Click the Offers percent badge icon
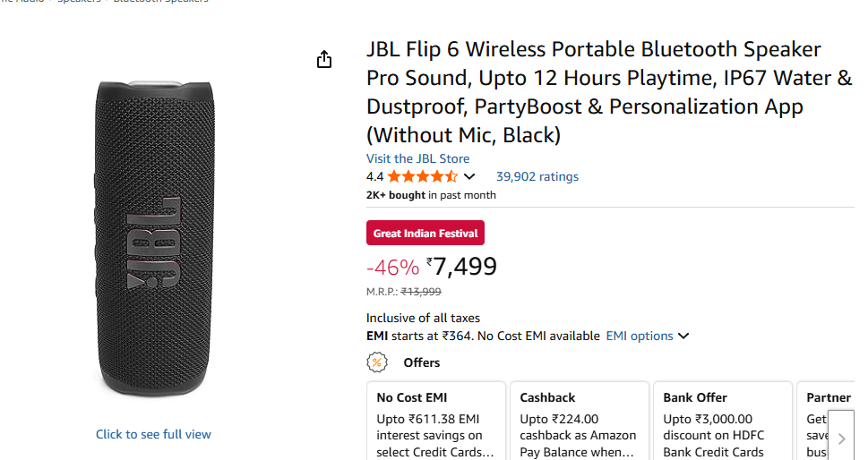 point(377,362)
